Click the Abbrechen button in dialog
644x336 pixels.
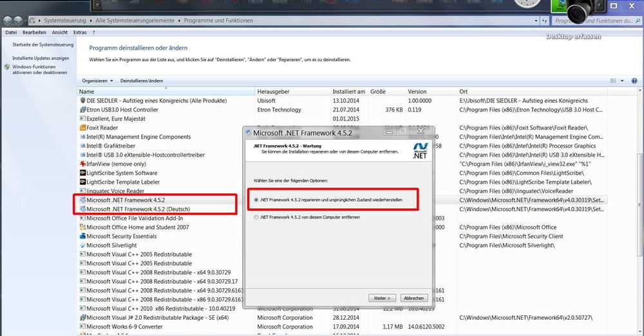click(413, 298)
